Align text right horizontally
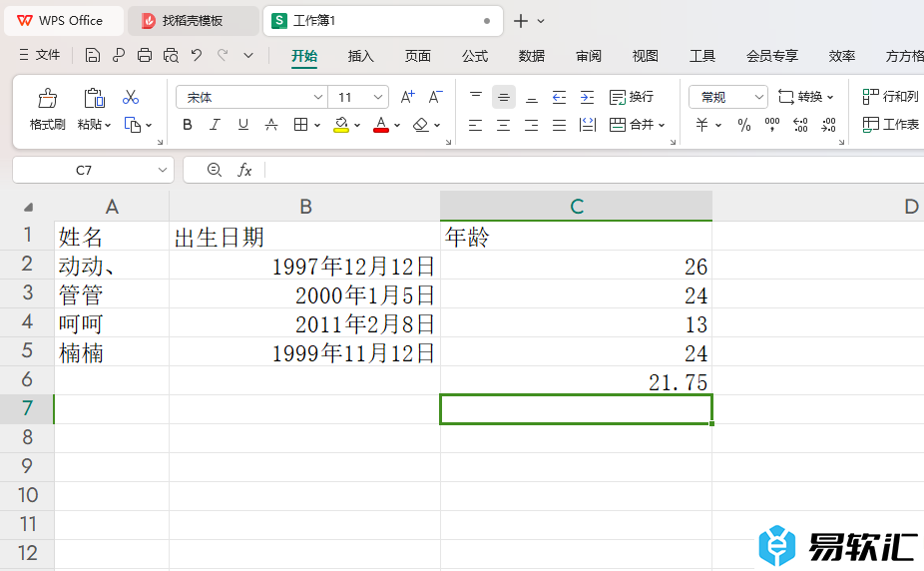The width and height of the screenshot is (924, 571). click(x=532, y=125)
